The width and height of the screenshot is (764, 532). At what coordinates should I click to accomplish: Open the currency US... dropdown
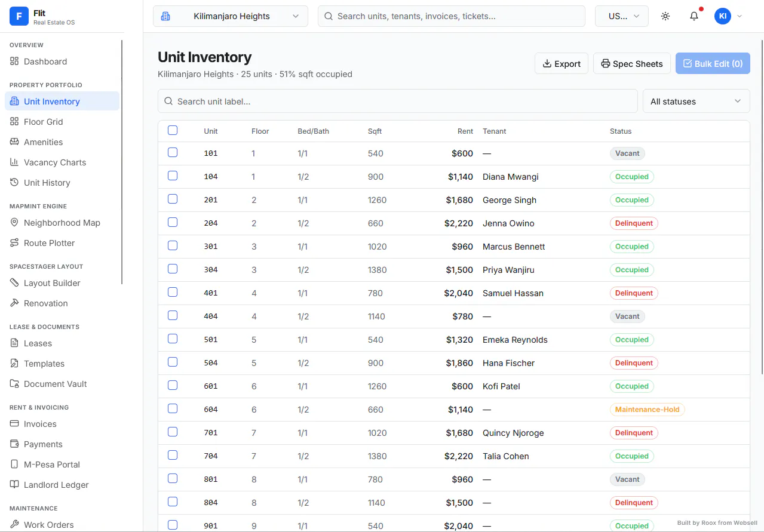tap(622, 16)
